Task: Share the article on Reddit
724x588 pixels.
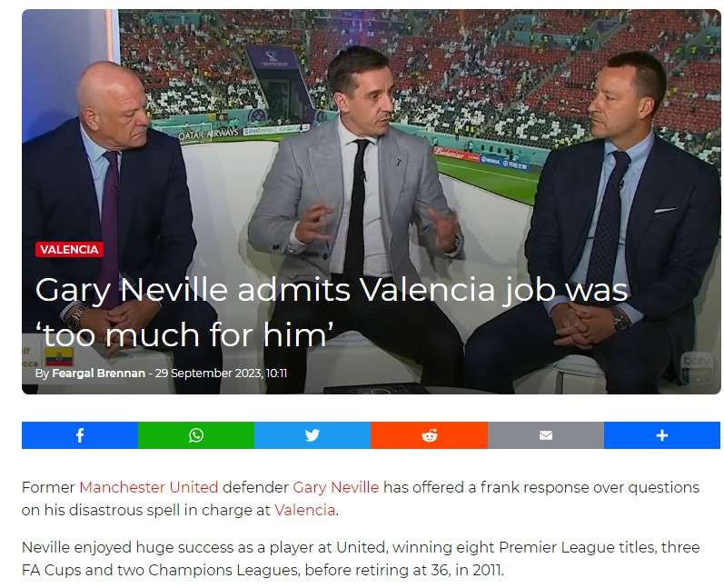Action: coord(430,435)
